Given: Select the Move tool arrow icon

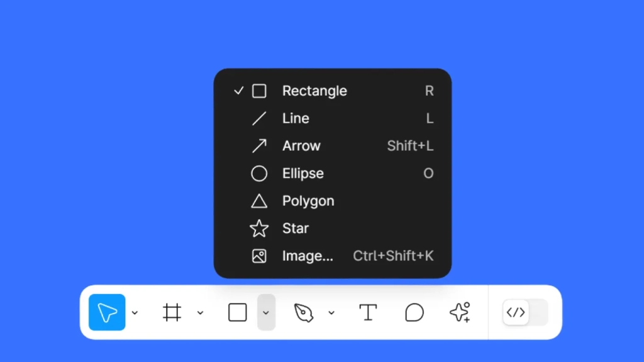Looking at the screenshot, I should click(107, 312).
